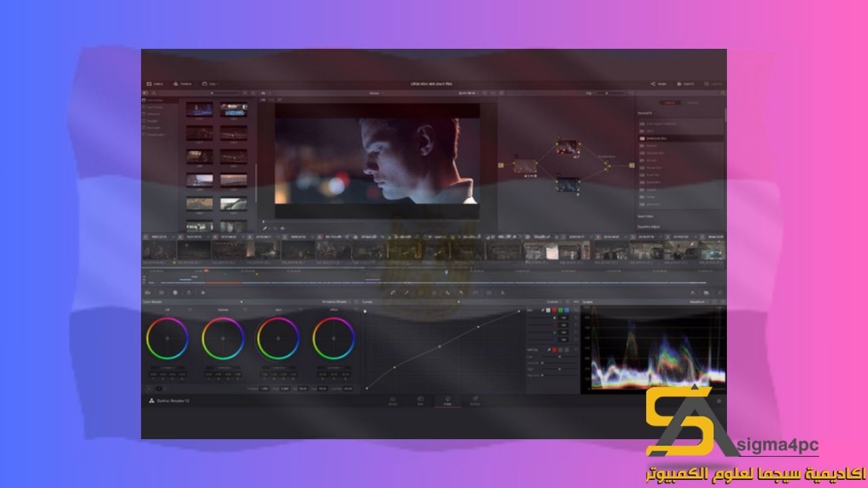Open the Curves Custom dropdown

coord(553,302)
